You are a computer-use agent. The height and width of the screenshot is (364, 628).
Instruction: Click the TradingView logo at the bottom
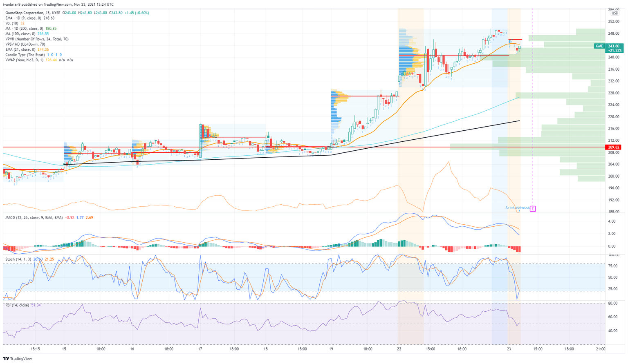(17, 359)
